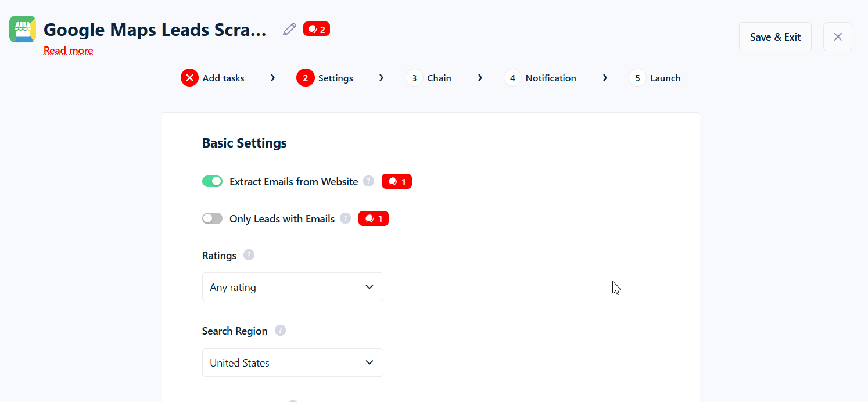
Task: Click help icon next to Only Leads with Emails
Action: coord(345,218)
